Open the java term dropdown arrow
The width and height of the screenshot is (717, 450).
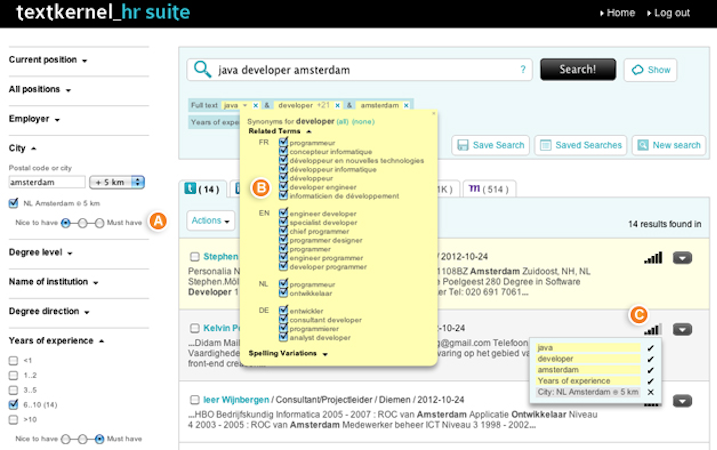click(245, 105)
